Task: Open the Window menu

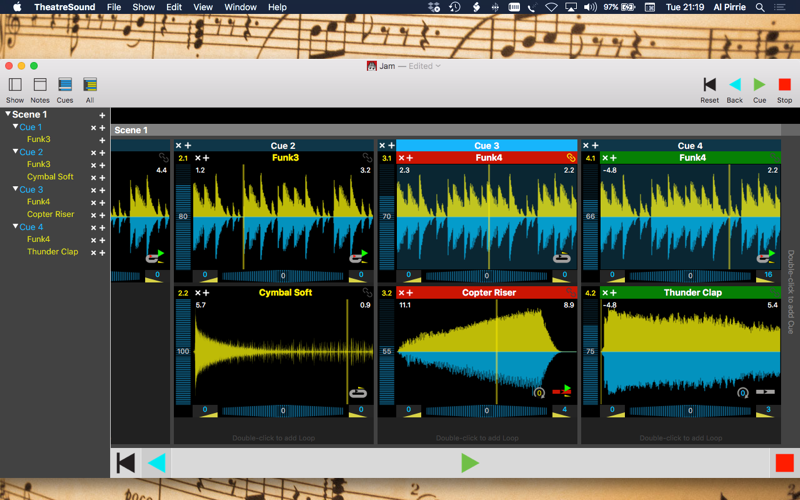Action: (x=240, y=7)
